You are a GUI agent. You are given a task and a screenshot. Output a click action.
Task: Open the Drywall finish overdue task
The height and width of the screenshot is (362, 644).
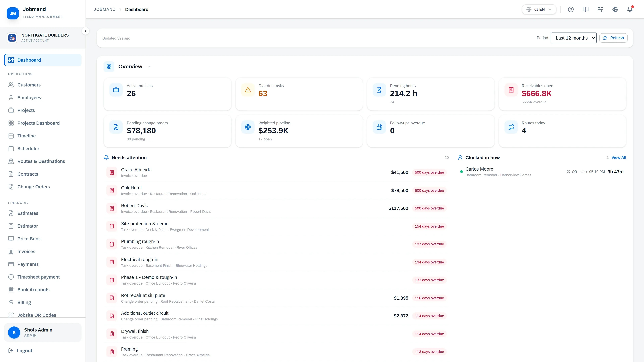click(277, 334)
